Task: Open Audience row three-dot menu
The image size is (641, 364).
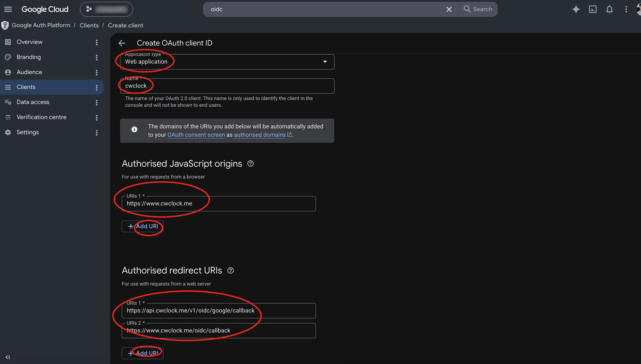Action: pyautogui.click(x=97, y=72)
